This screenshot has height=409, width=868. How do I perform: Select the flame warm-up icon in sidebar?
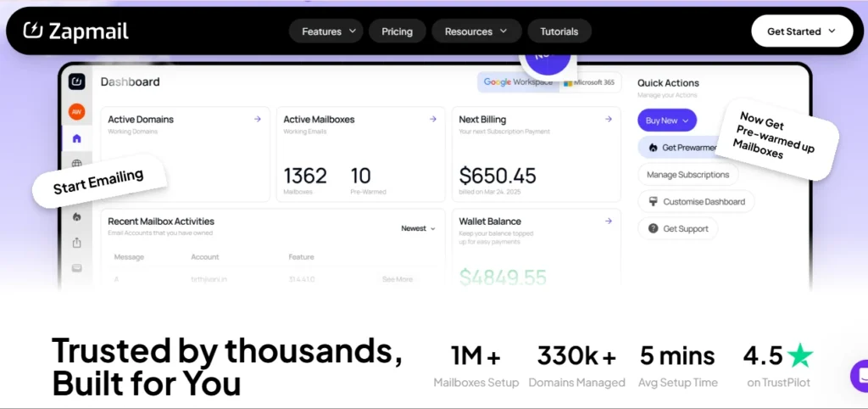(x=77, y=217)
